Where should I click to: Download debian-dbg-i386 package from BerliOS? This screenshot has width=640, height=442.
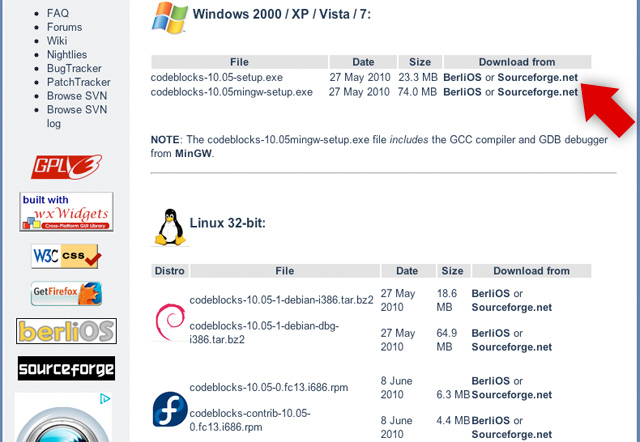491,333
